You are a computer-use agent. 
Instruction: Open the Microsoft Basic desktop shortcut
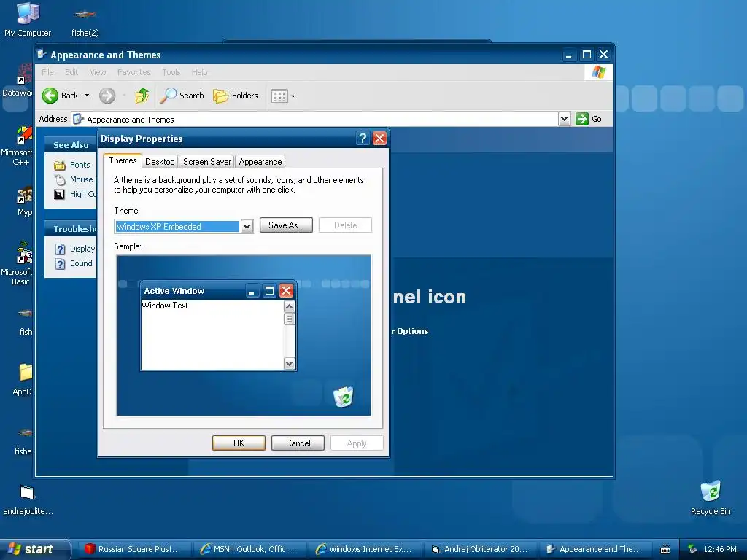18,263
